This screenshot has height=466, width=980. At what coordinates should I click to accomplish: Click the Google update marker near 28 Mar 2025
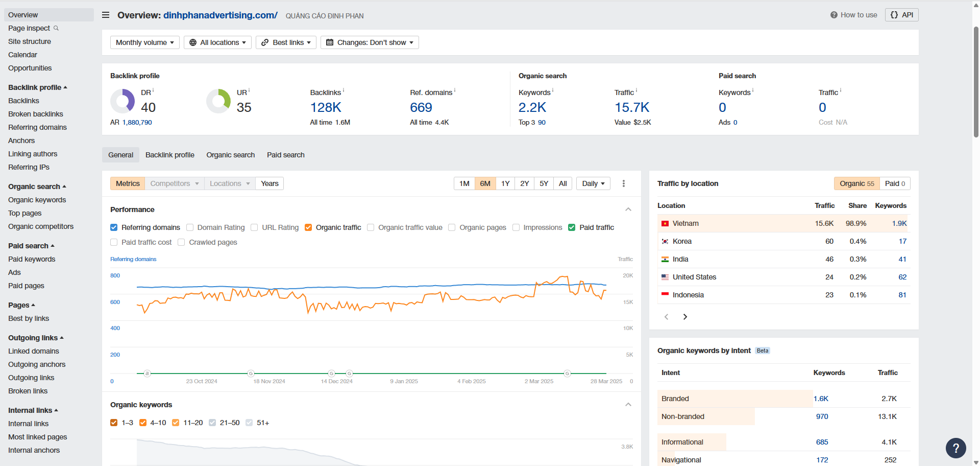pos(567,374)
